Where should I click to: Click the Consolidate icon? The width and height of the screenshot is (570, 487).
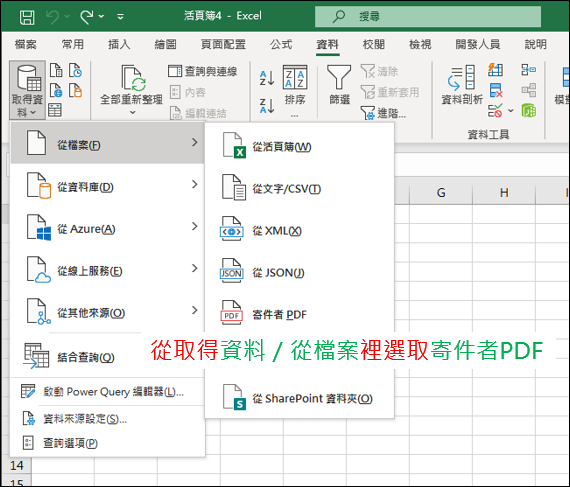pyautogui.click(x=529, y=69)
